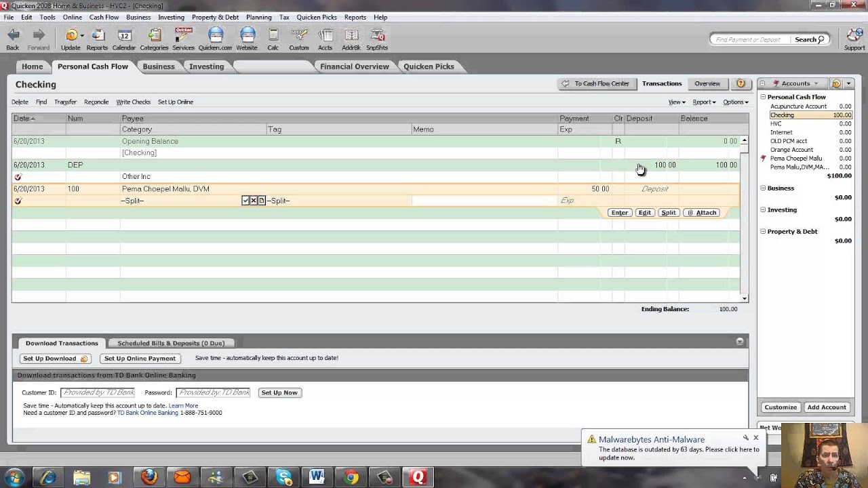Click the Windows Start button
Viewport: 868px width, 488px height.
point(14,477)
